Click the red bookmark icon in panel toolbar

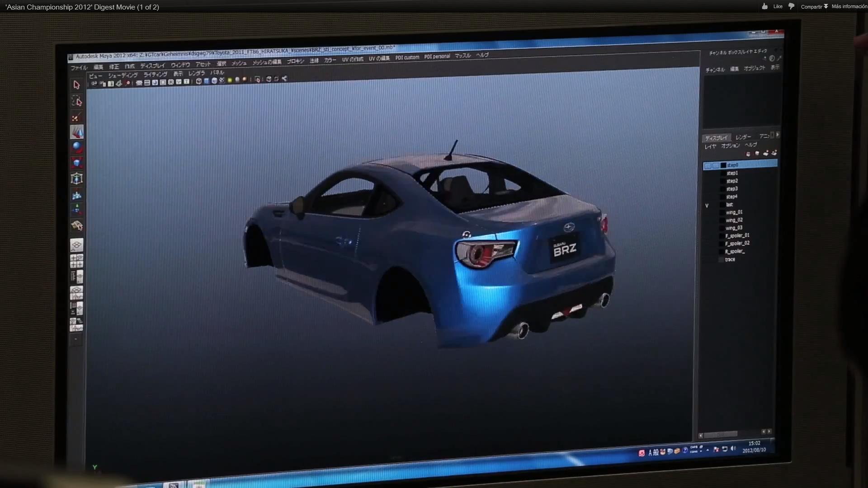click(x=128, y=83)
